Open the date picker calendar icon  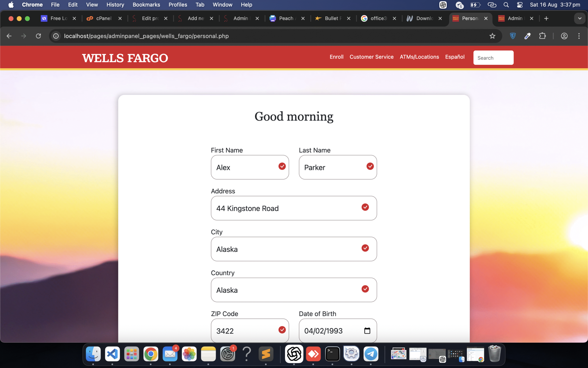pos(367,331)
